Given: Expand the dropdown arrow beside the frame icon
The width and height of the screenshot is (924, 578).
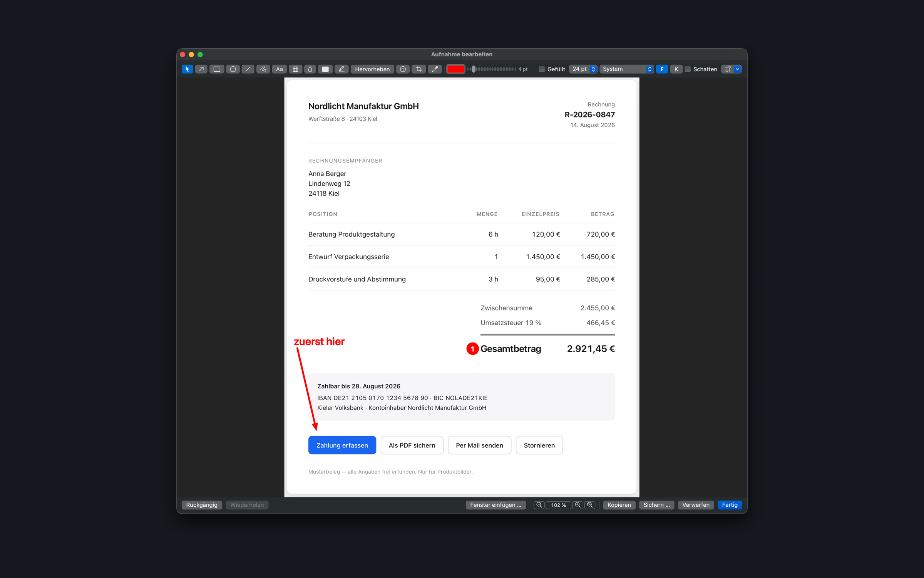Looking at the screenshot, I should pyautogui.click(x=738, y=69).
